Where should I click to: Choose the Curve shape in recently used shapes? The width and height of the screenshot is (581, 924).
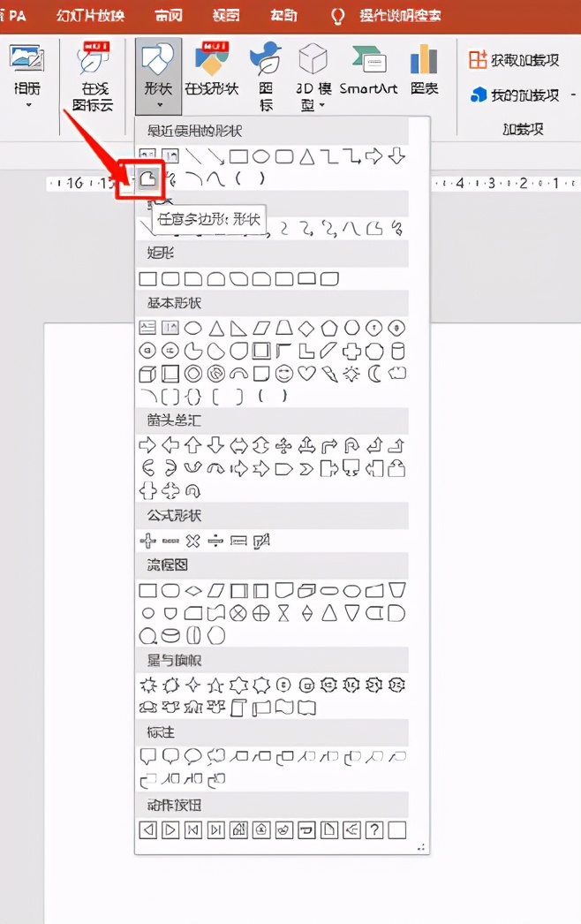click(215, 178)
